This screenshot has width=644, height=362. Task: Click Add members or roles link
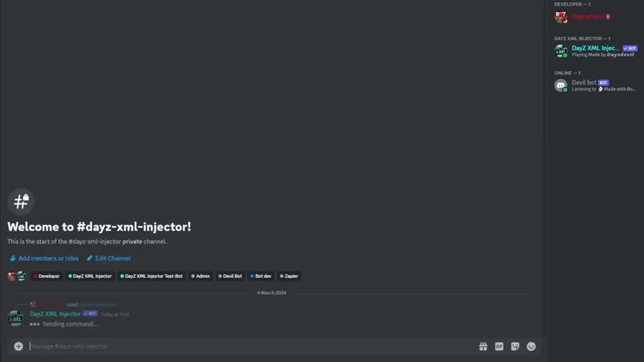pos(45,258)
